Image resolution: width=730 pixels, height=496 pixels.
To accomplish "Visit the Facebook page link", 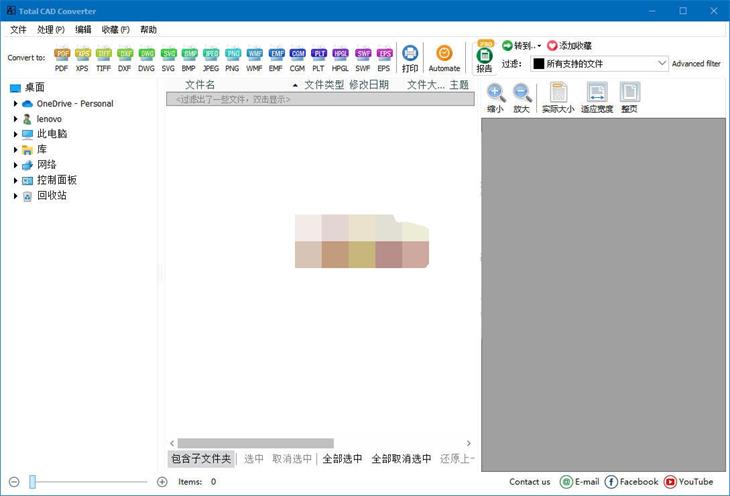I will click(x=632, y=482).
